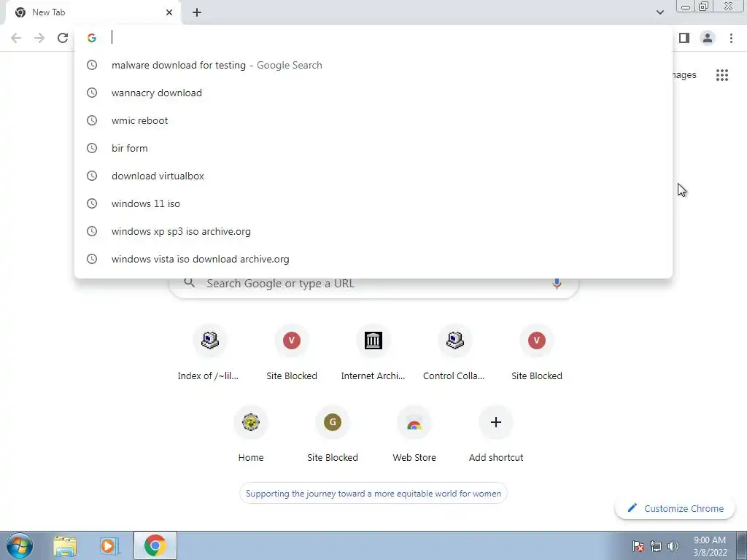Start voice search with microphone icon
Viewport: 747px width, 560px height.
[x=557, y=284]
